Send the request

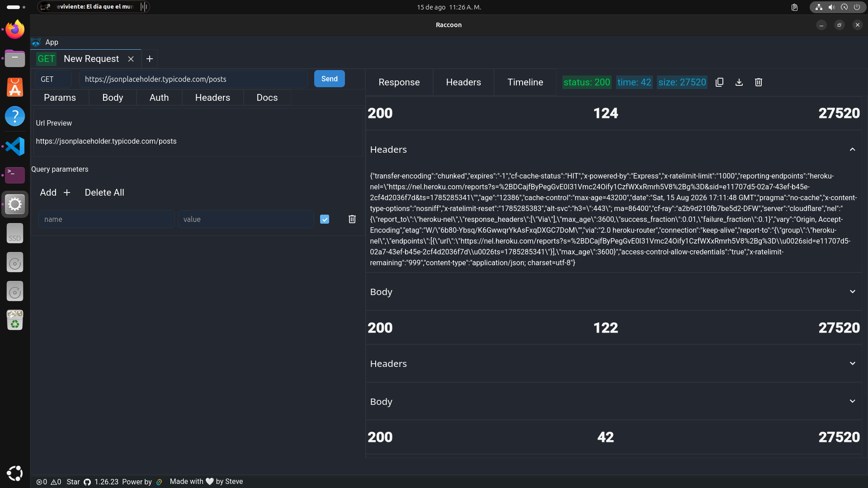[330, 79]
